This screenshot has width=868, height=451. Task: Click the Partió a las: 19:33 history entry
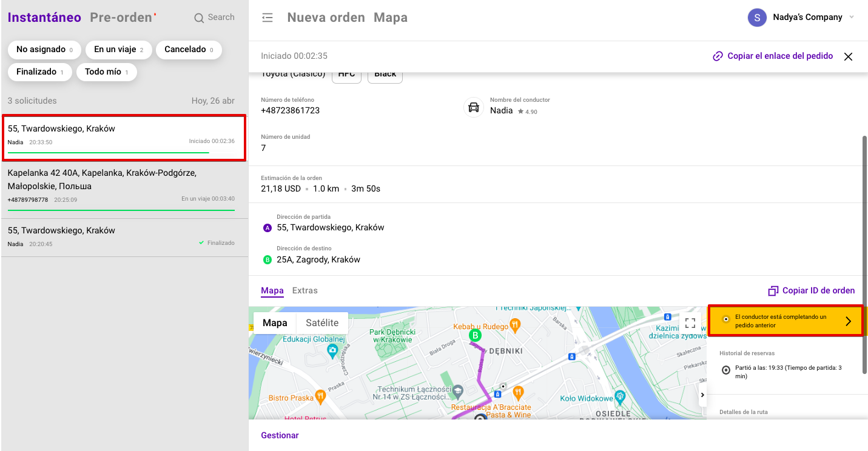[788, 372]
